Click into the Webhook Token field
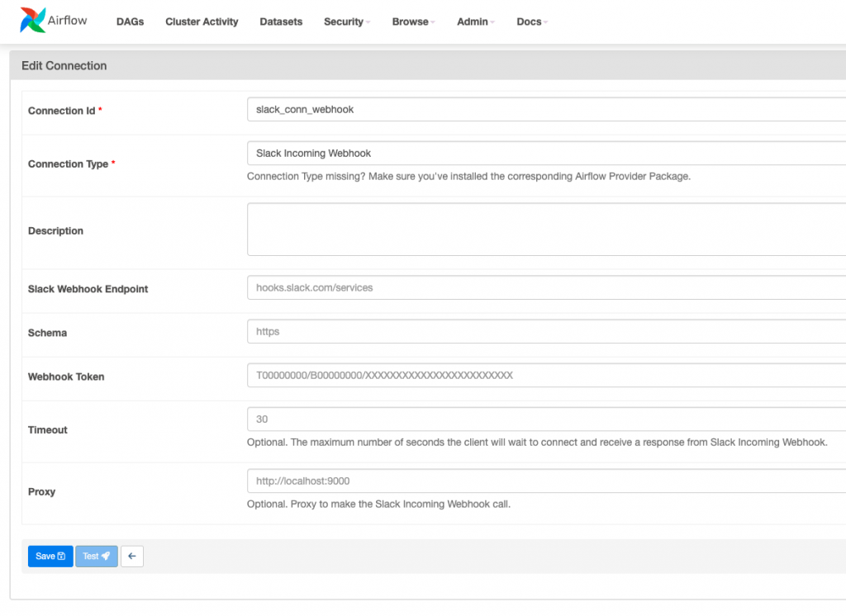The height and width of the screenshot is (616, 846). tap(545, 375)
